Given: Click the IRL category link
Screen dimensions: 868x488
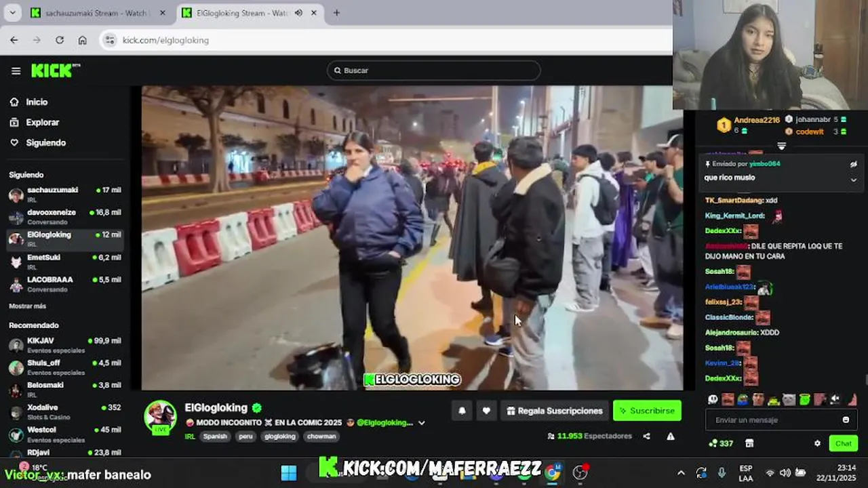Looking at the screenshot, I should pos(190,436).
